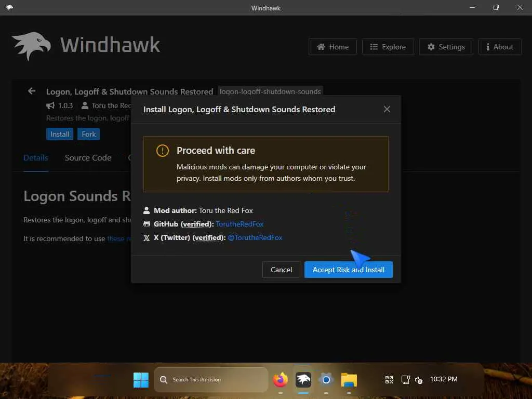Switch to the Details tab
The height and width of the screenshot is (399, 532).
click(36, 158)
